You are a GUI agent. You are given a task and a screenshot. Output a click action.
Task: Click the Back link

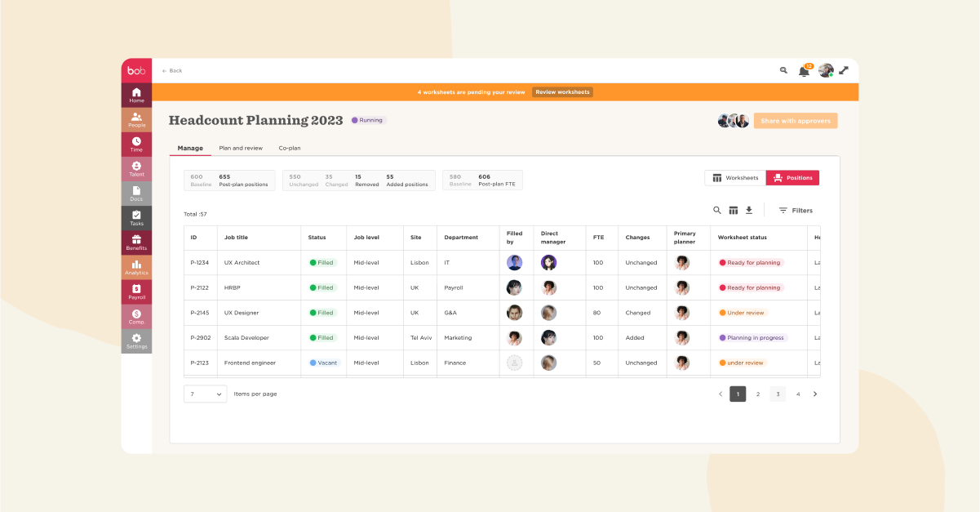[172, 71]
